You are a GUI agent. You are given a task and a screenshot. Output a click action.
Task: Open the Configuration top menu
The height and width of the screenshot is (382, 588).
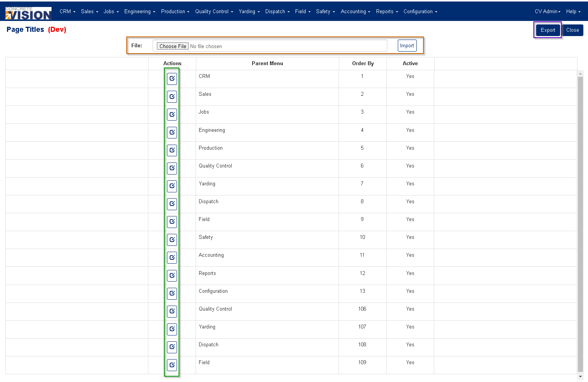click(x=420, y=12)
